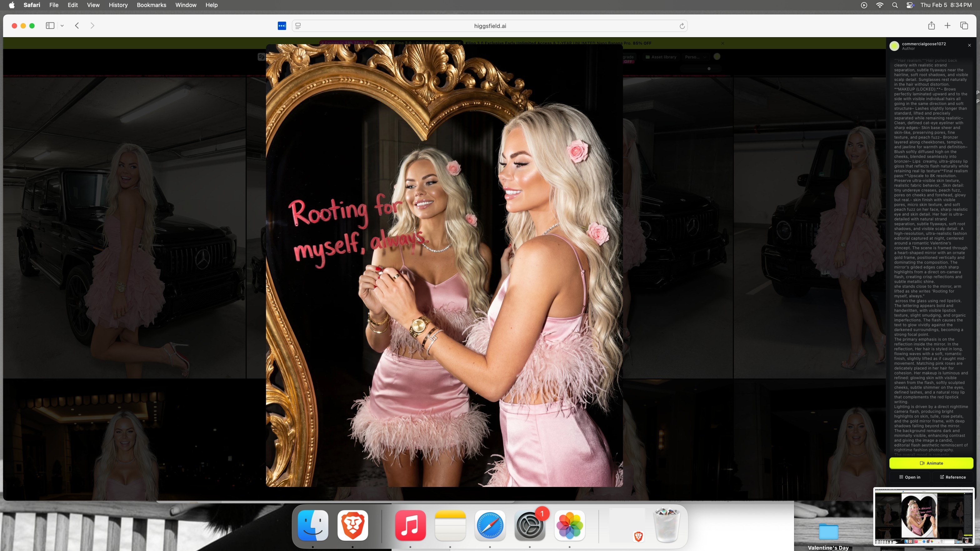Screen dimensions: 980x551
Task: Go back using the Safari back arrow
Action: coord(77,26)
